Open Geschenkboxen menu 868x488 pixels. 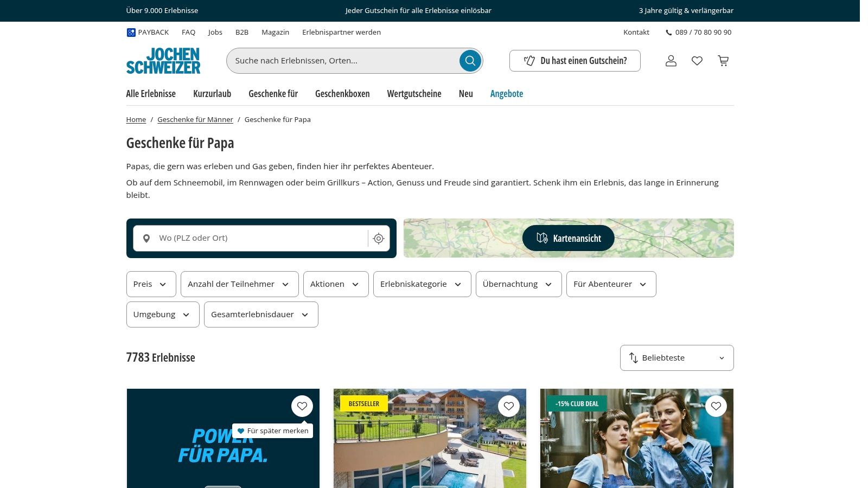point(342,94)
